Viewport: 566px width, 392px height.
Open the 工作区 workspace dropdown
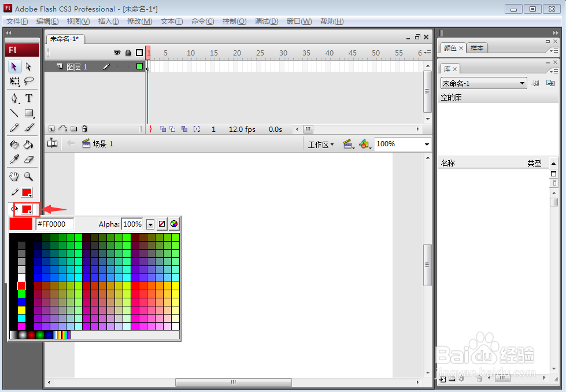[321, 145]
